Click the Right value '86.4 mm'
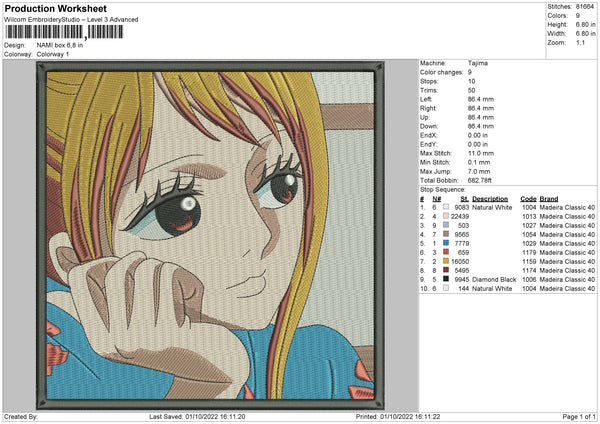 [x=481, y=108]
